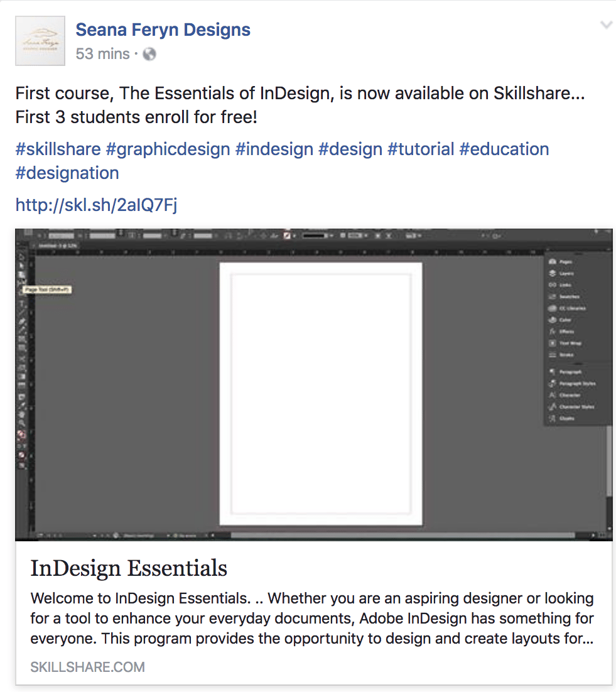Open the #graphicdesign hashtag

click(168, 149)
